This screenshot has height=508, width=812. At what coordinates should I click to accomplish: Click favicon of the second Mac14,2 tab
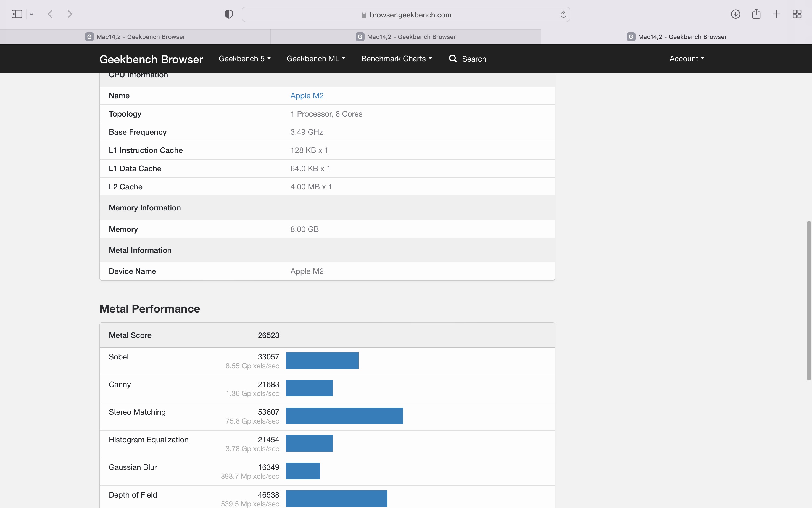click(x=360, y=37)
